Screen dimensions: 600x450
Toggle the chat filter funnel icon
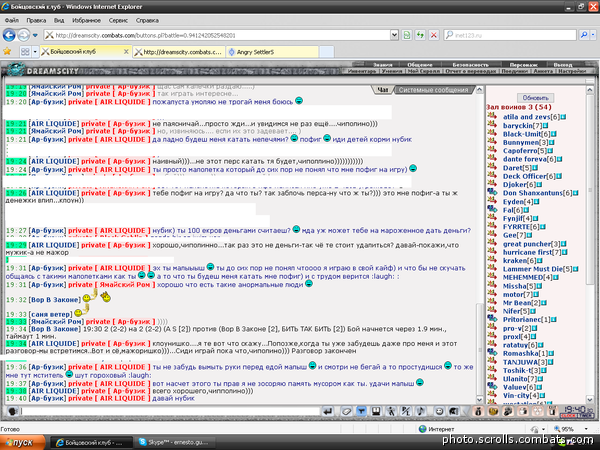click(361, 411)
